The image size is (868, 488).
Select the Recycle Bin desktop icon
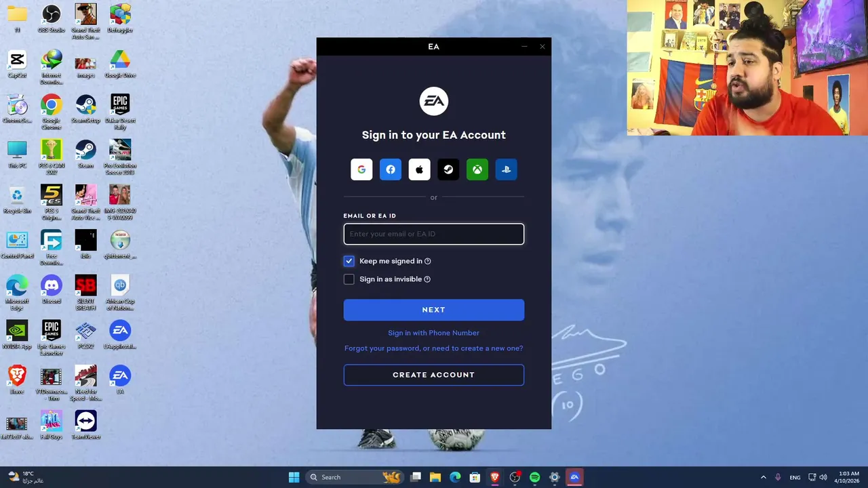[x=17, y=200]
